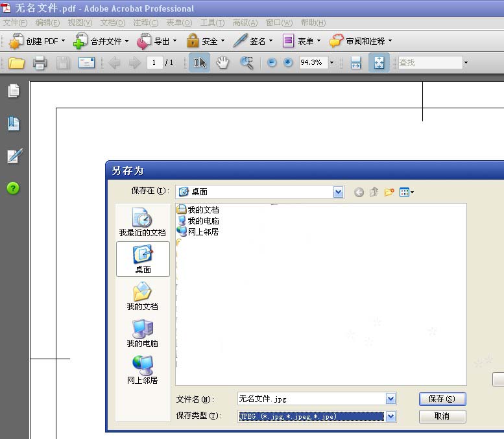Click the green help question icon
This screenshot has width=504, height=439.
tap(13, 188)
